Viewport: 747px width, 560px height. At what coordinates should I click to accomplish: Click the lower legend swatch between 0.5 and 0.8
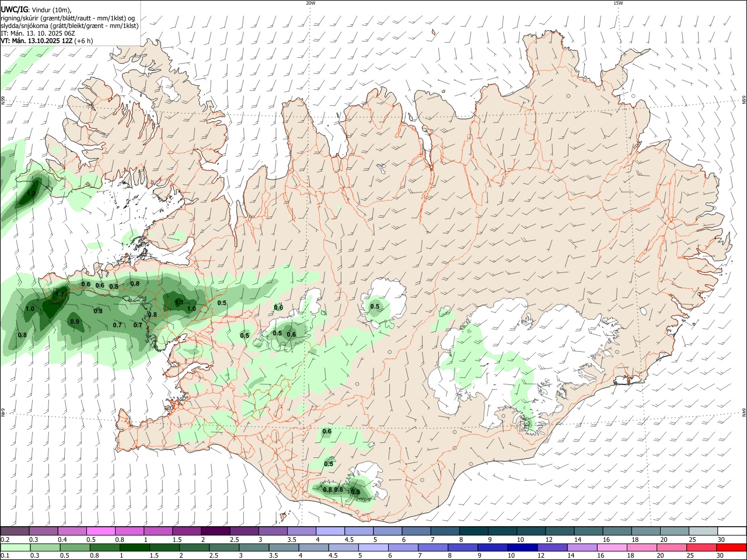75,548
